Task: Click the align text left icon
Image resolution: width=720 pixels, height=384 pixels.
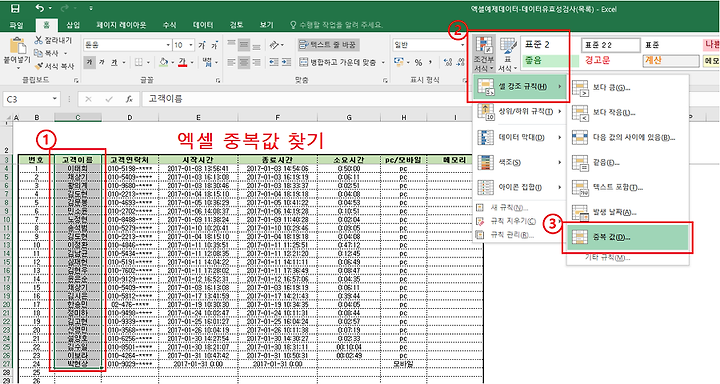Action: click(231, 62)
